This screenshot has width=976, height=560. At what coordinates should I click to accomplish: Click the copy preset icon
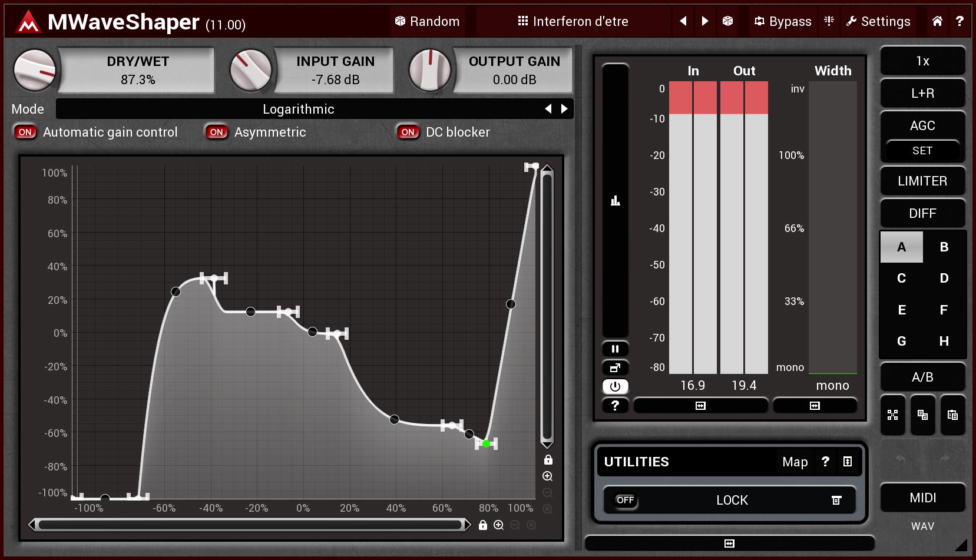923,415
